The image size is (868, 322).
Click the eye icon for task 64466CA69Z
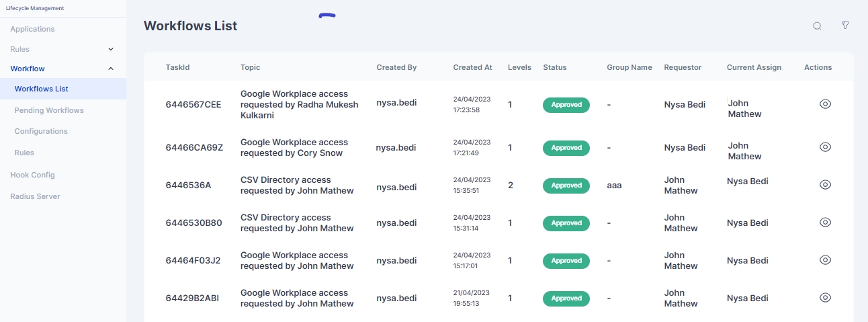point(826,147)
